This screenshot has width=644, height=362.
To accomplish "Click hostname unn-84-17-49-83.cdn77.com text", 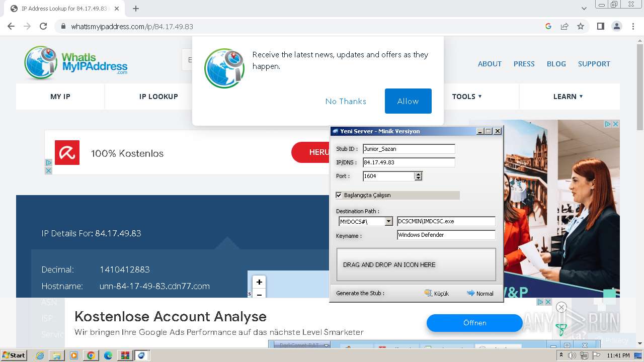I will tap(154, 286).
